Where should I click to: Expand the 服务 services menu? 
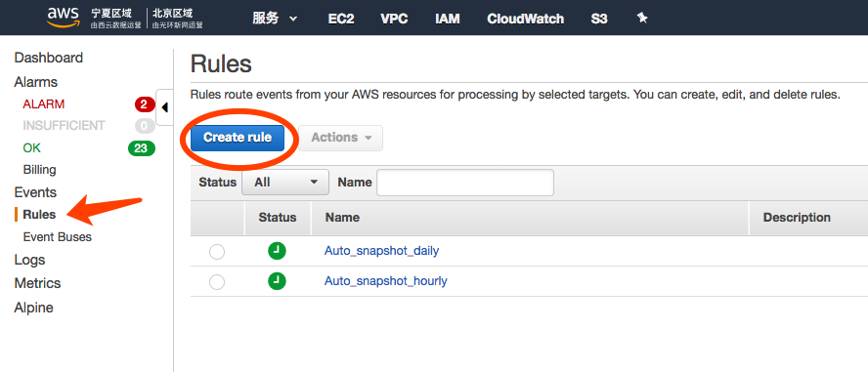pos(275,19)
